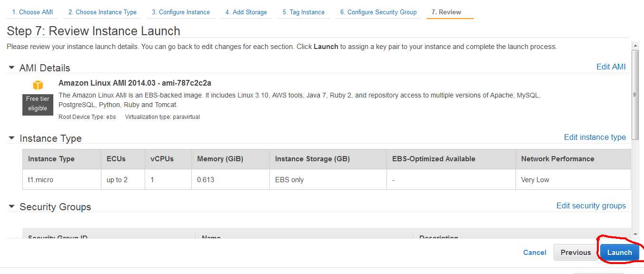Click the 0.613 memory value cell
The width and height of the screenshot is (644, 274).
click(x=230, y=180)
